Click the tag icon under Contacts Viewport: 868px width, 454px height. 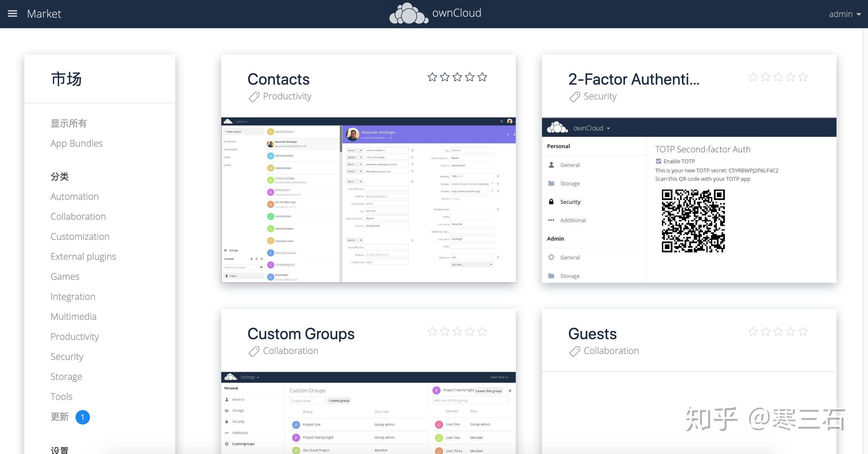click(x=254, y=97)
